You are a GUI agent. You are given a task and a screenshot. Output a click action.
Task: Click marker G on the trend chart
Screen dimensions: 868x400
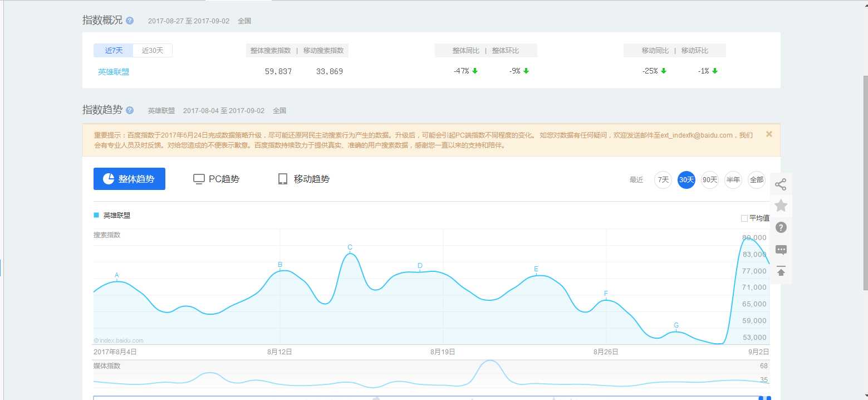676,325
